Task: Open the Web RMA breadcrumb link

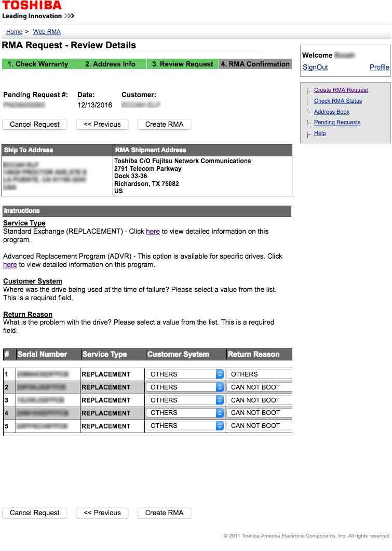Action: [x=47, y=32]
